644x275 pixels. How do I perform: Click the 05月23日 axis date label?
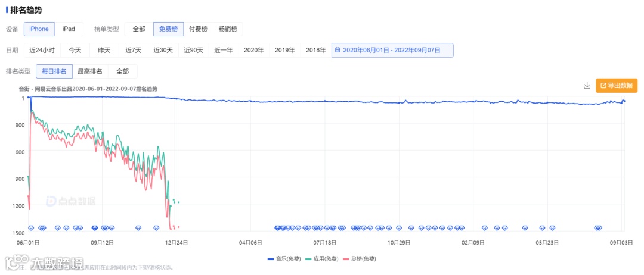pyautogui.click(x=547, y=243)
